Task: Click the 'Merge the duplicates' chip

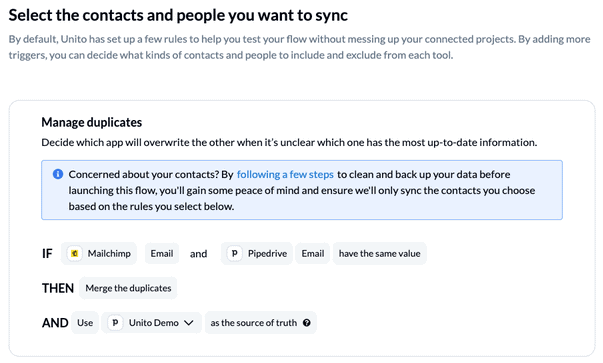Action: [128, 288]
